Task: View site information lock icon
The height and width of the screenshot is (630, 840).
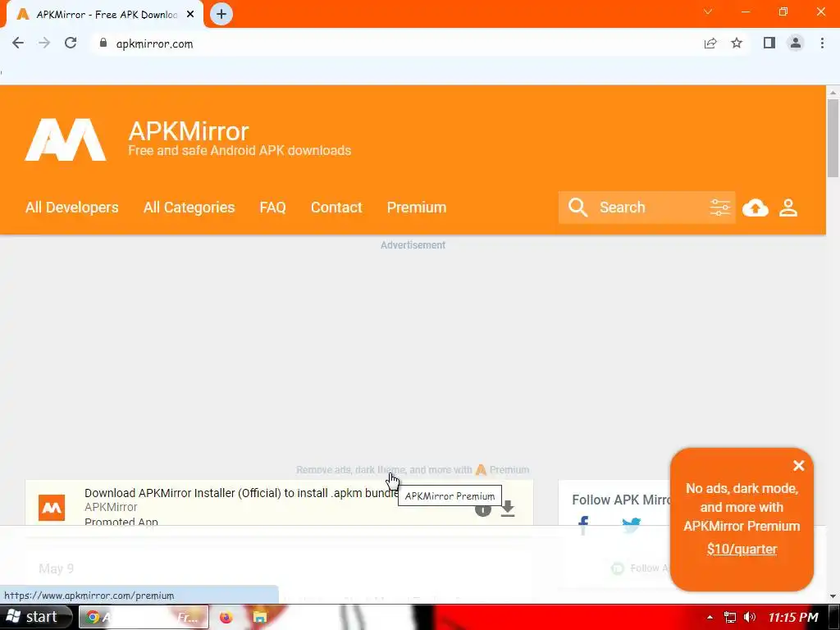Action: click(103, 43)
